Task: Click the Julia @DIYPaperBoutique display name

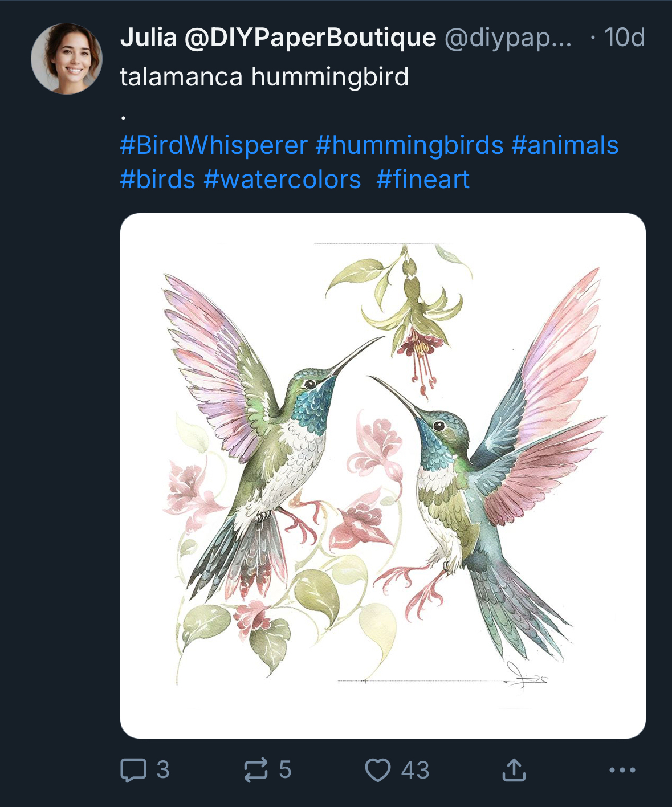Action: [278, 38]
